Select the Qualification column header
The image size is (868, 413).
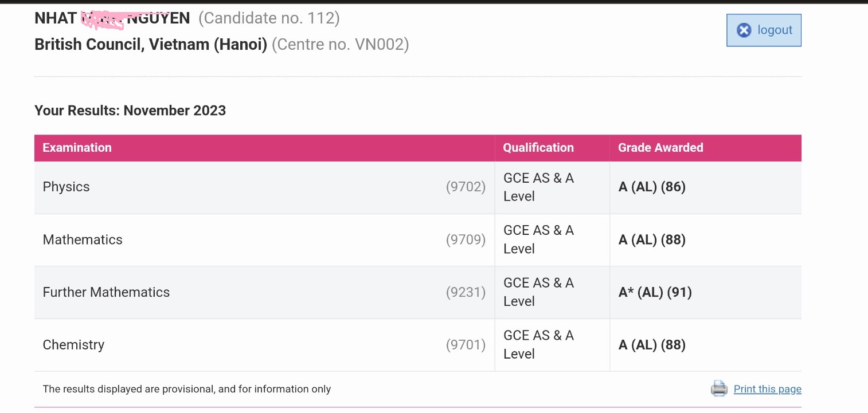point(538,148)
